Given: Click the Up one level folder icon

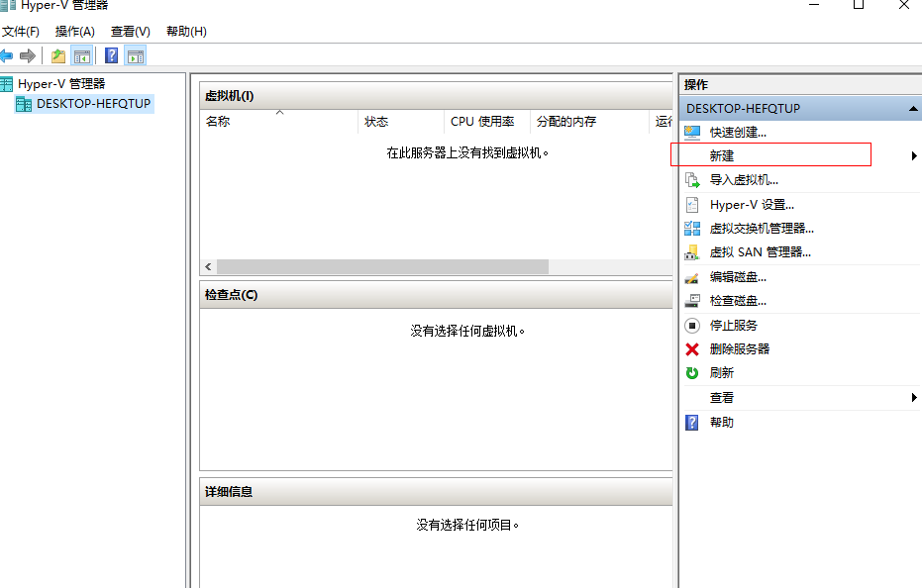Looking at the screenshot, I should [x=58, y=55].
